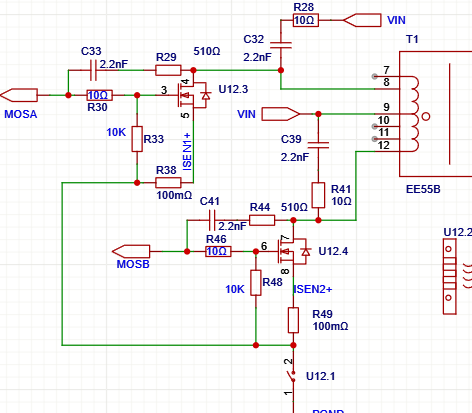
Task: Select resistor R41 10Ω
Action: [318, 195]
